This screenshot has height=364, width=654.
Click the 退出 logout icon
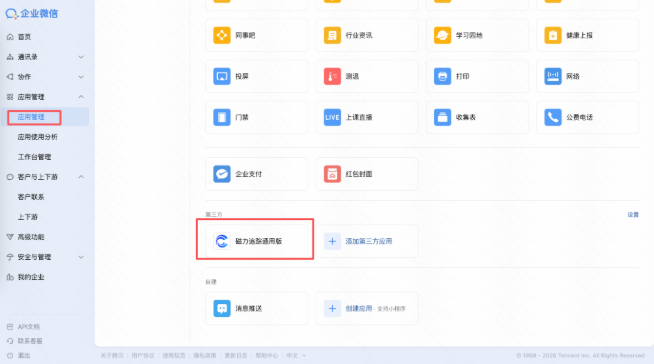(10, 356)
